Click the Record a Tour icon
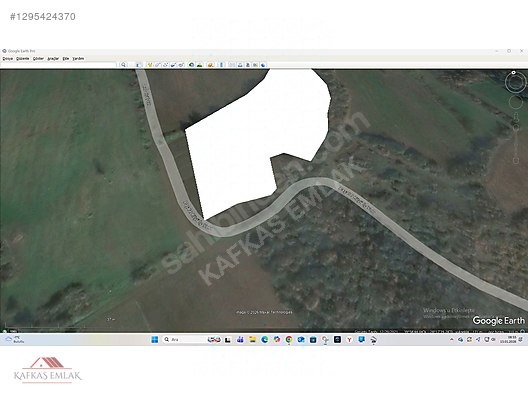This screenshot has height=396, width=528. click(181, 65)
